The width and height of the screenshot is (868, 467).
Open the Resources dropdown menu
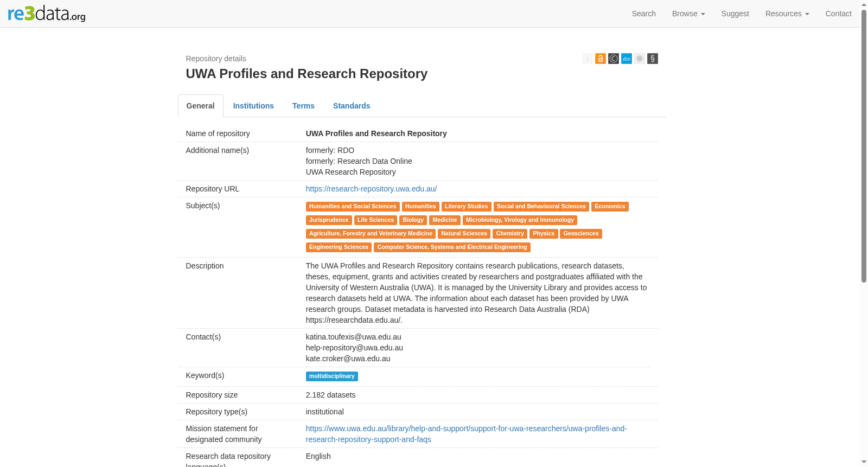coord(787,14)
